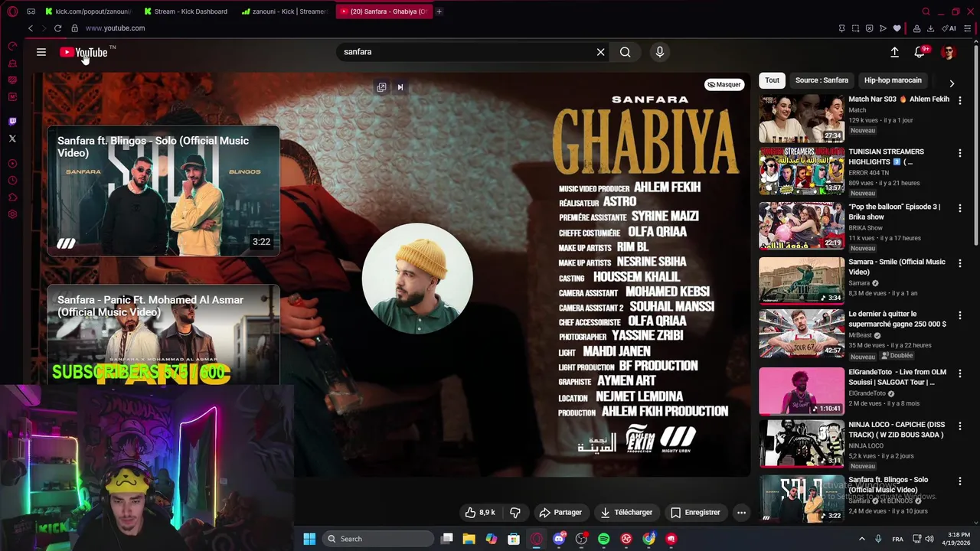Open the more actions menu below the video

tap(741, 513)
